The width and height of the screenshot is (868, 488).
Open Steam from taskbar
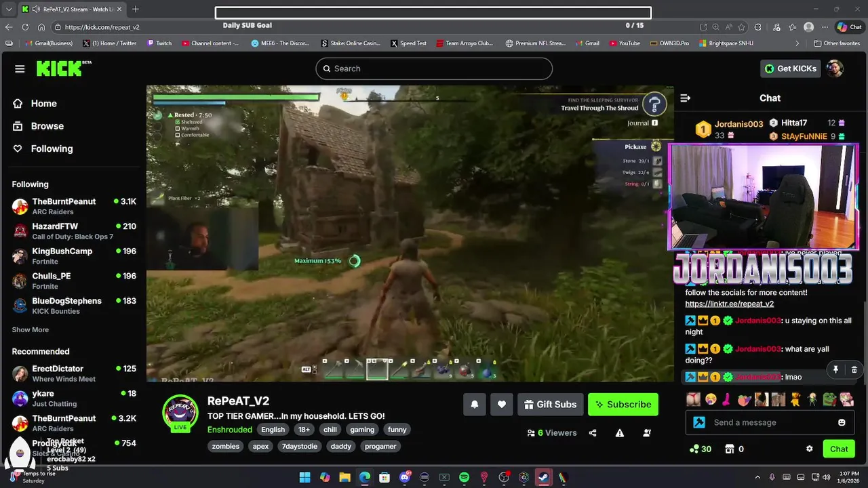point(543,477)
